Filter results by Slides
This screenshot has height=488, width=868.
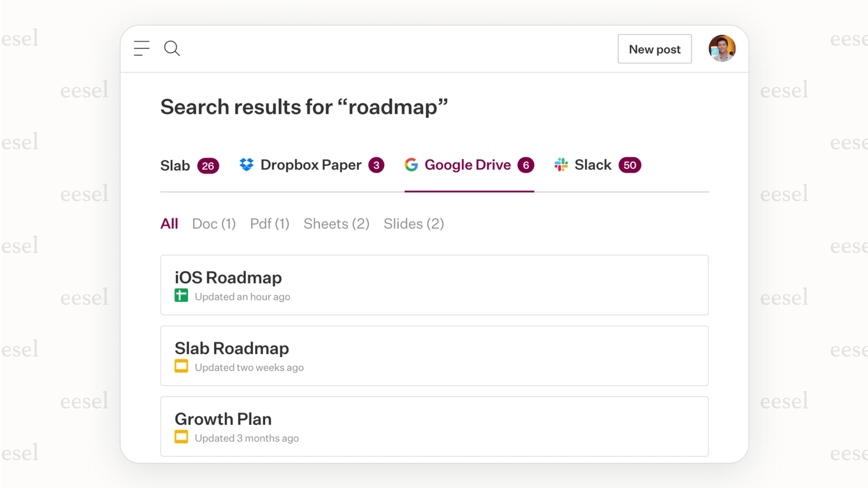pos(413,224)
